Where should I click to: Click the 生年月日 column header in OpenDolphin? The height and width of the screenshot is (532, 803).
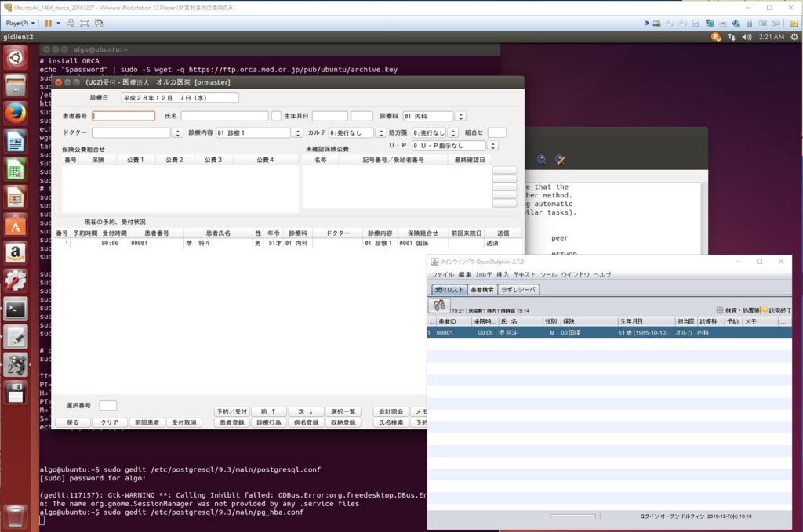(646, 321)
